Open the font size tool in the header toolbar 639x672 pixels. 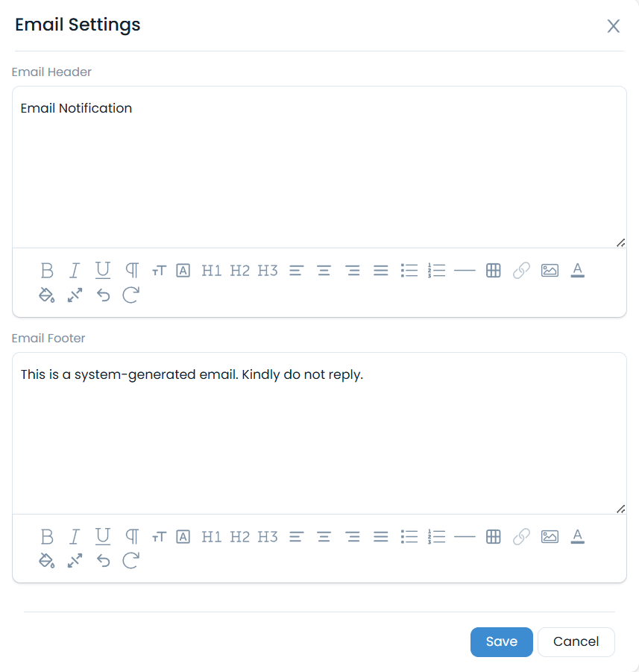(x=159, y=270)
